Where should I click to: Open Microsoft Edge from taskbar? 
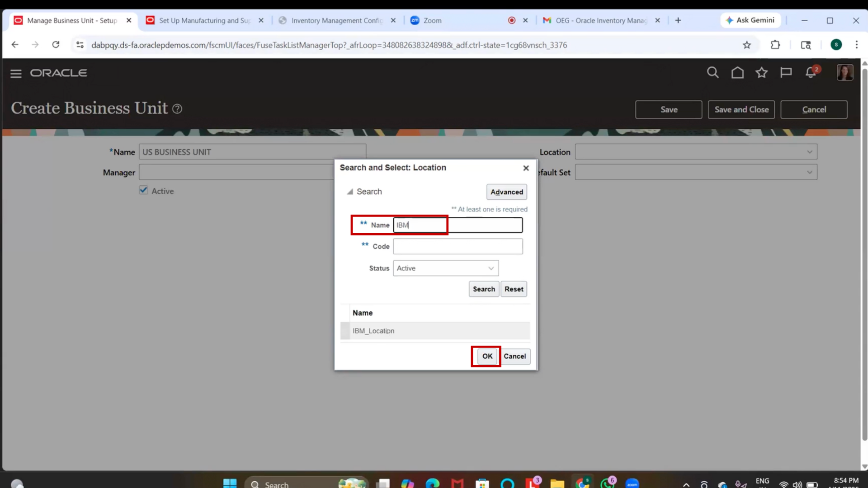point(432,483)
